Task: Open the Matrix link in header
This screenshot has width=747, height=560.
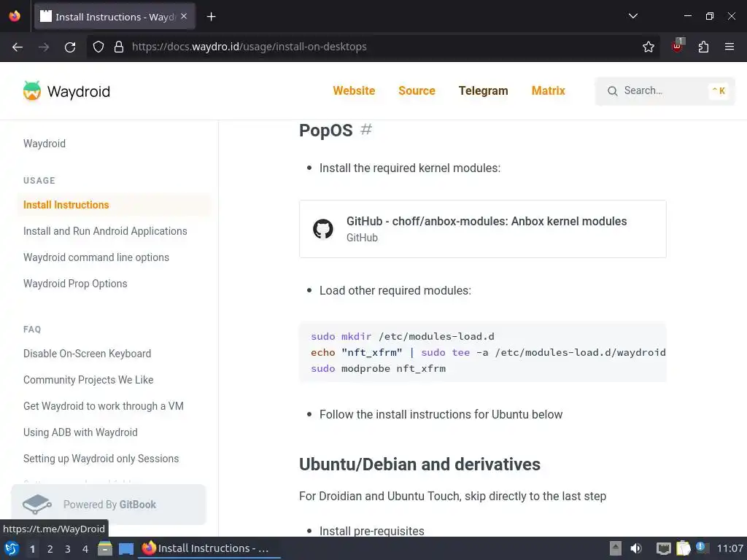Action: click(x=549, y=90)
